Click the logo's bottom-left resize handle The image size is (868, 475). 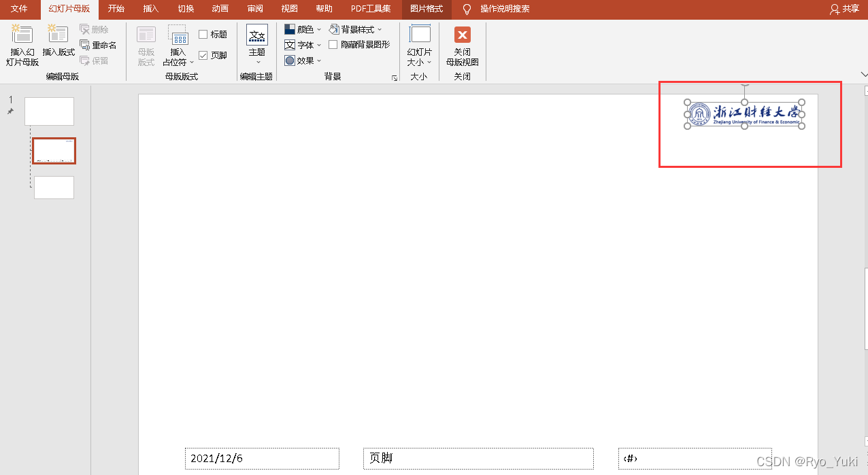click(687, 126)
